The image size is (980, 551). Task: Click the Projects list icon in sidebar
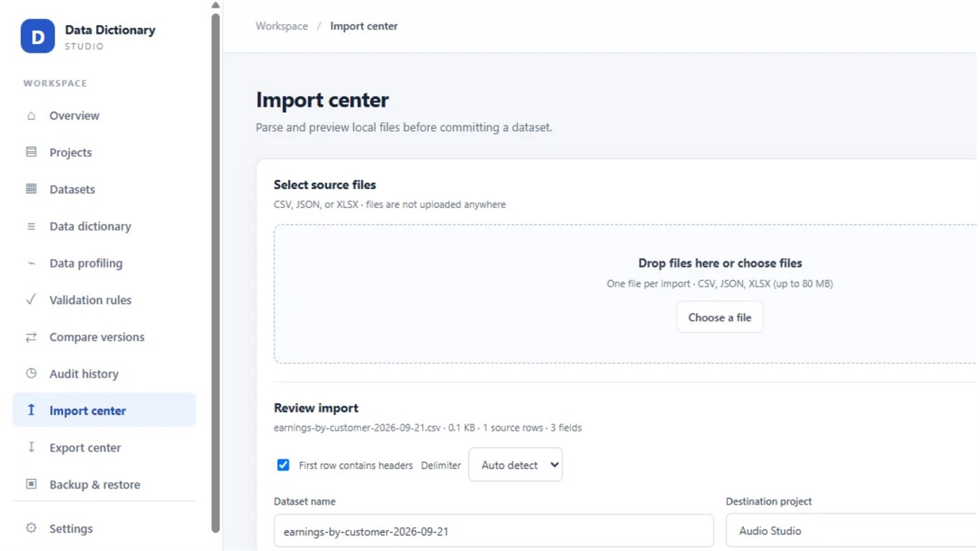click(31, 152)
